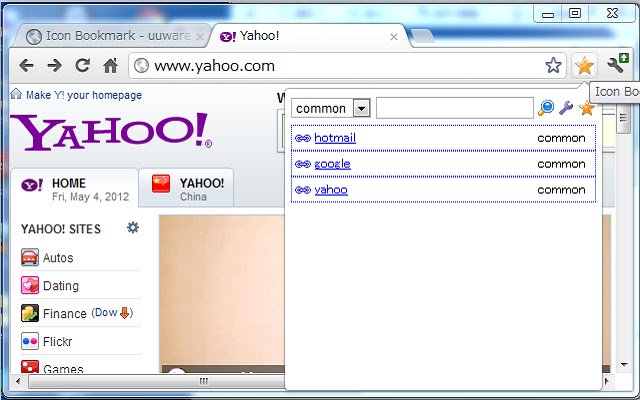Click chain link icon beside hotmail
The image size is (640, 400).
(303, 138)
